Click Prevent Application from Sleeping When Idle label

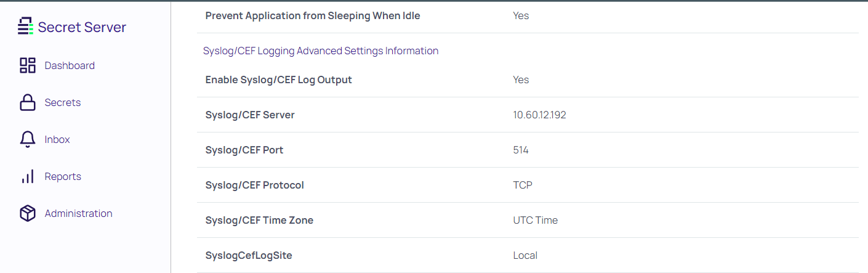tap(313, 15)
